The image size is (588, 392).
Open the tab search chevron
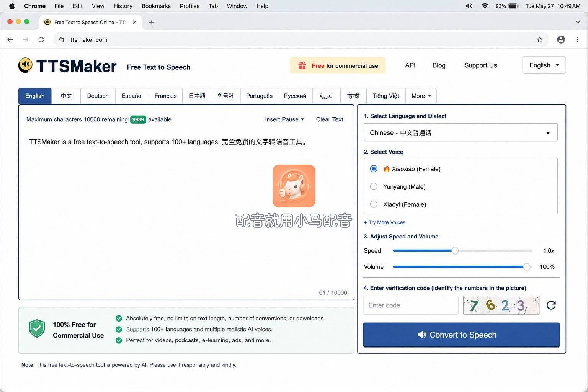tap(578, 22)
